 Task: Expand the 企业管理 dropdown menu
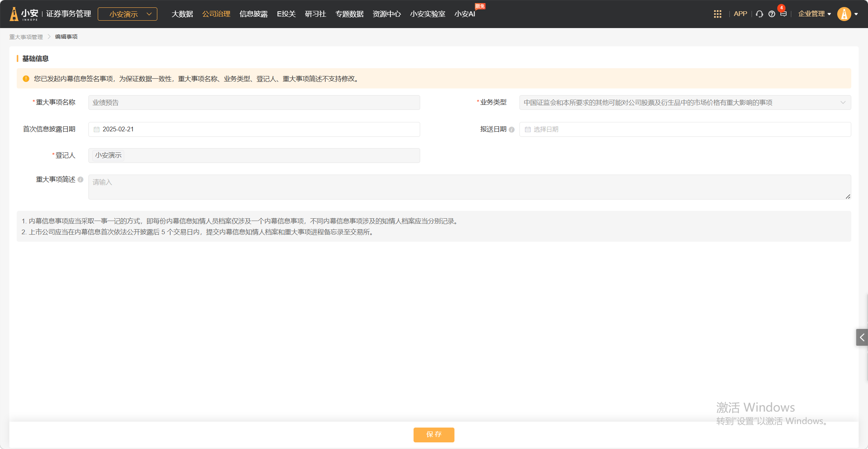pyautogui.click(x=814, y=14)
